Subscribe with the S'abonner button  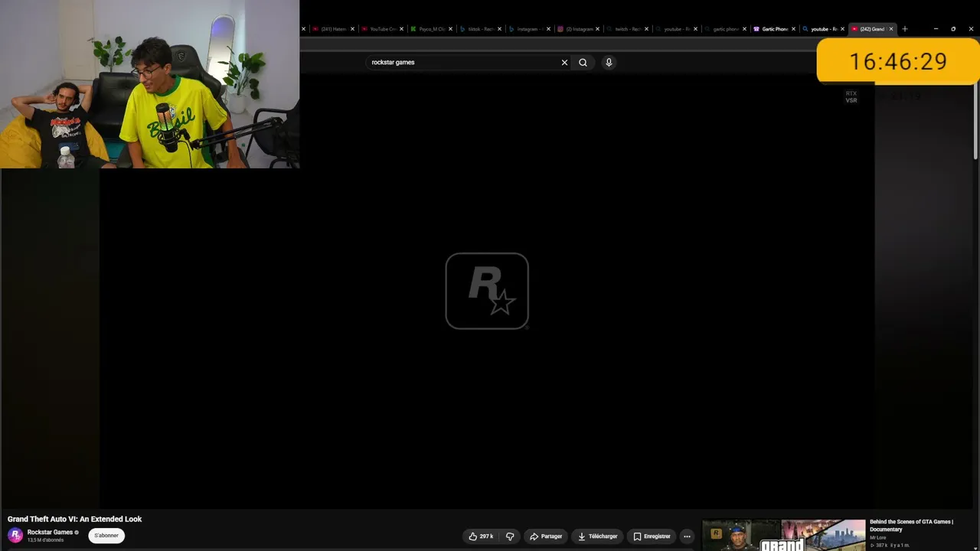tap(106, 536)
